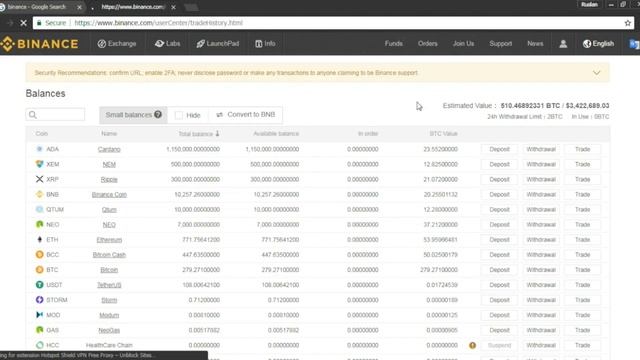Open the News nav link
Viewport: 640px width, 360px height.
(x=535, y=44)
